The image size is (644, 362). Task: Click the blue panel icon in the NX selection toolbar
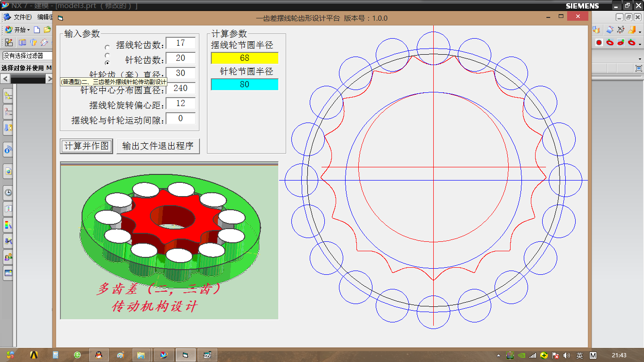click(x=22, y=42)
